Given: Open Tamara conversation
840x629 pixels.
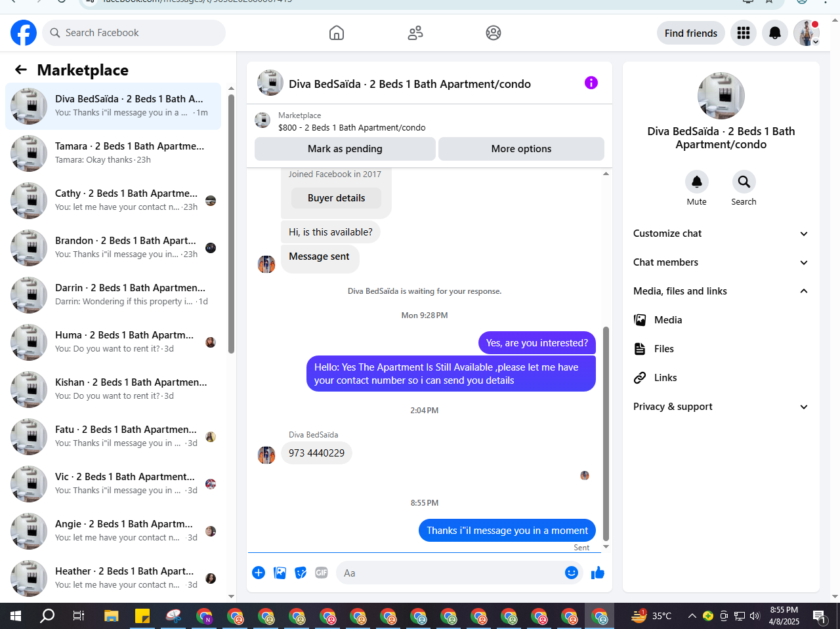Looking at the screenshot, I should point(113,153).
